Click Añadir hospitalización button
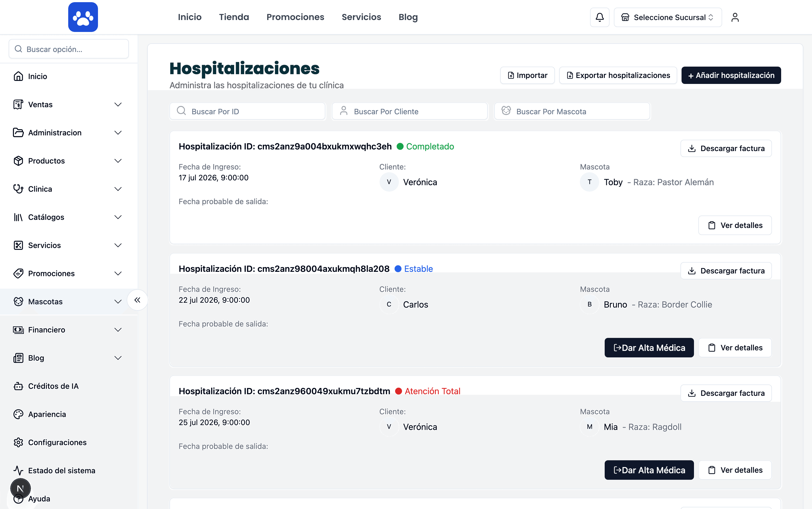Image resolution: width=812 pixels, height=509 pixels. coord(731,76)
